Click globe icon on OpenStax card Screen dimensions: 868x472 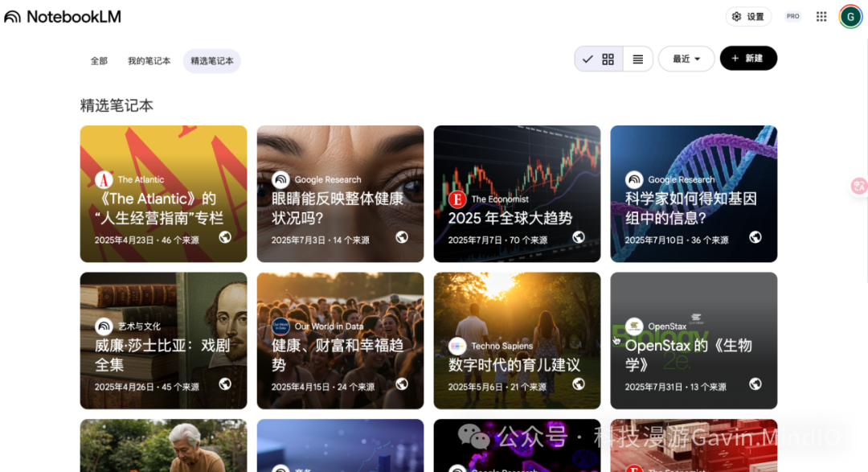(x=755, y=384)
